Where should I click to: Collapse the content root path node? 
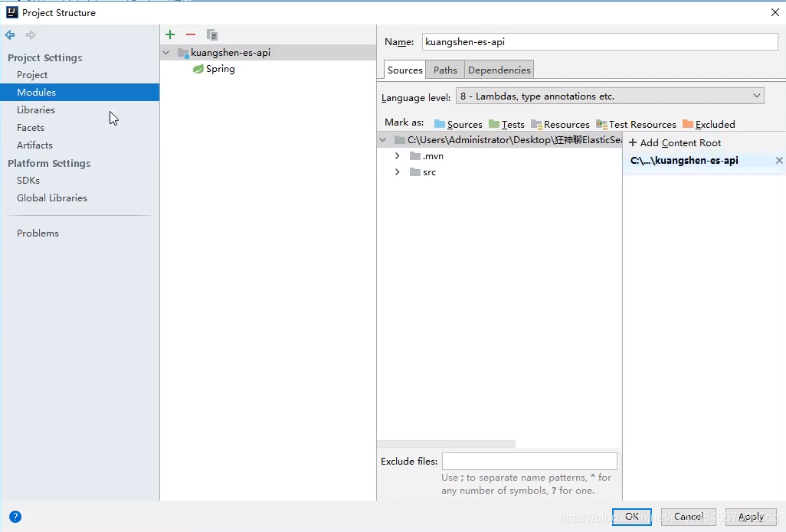click(x=383, y=140)
